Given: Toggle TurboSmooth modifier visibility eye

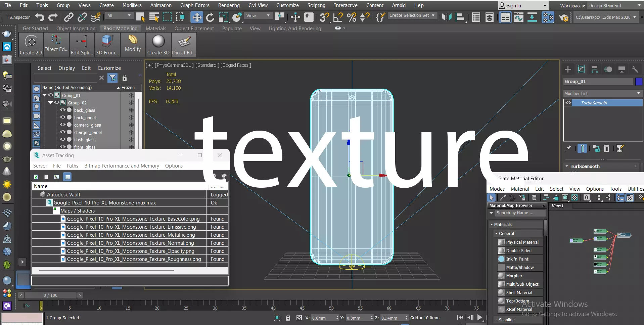Looking at the screenshot, I should (568, 103).
